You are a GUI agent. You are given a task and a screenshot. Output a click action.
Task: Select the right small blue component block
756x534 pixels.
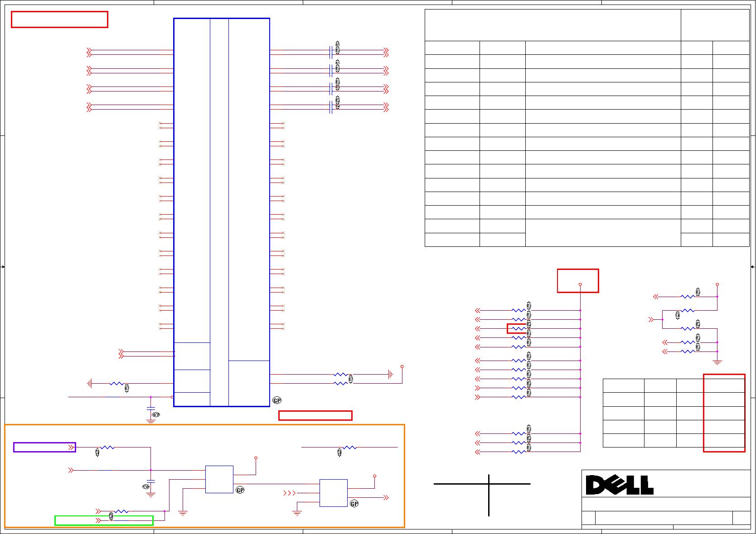point(334,493)
